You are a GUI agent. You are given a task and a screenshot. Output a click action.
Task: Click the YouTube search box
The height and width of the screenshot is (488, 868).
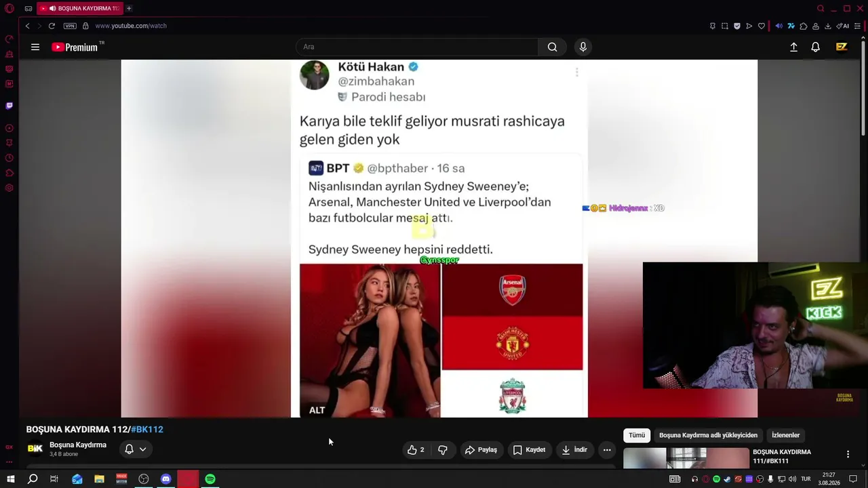417,47
